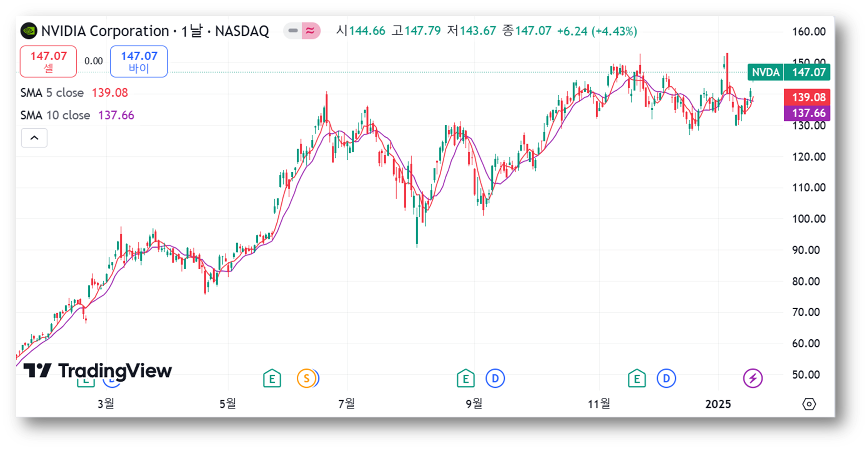Click the 9월 date axis label

(474, 403)
